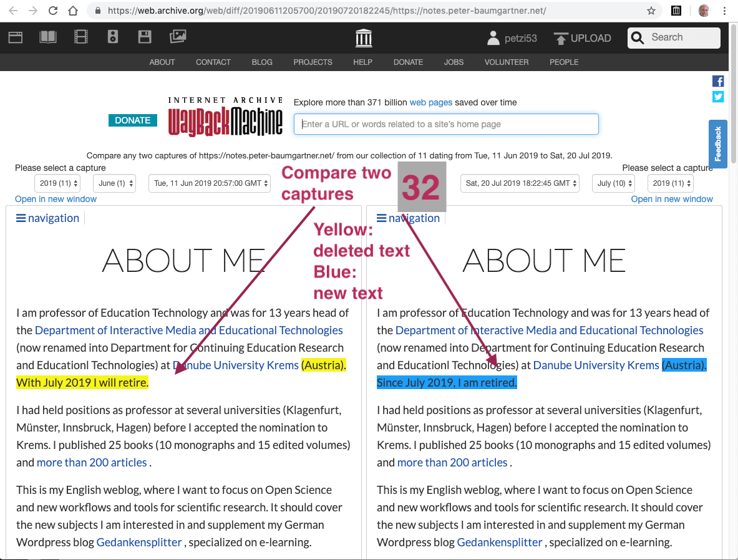Click the teal DONATE button
The width and height of the screenshot is (738, 560).
(x=133, y=120)
